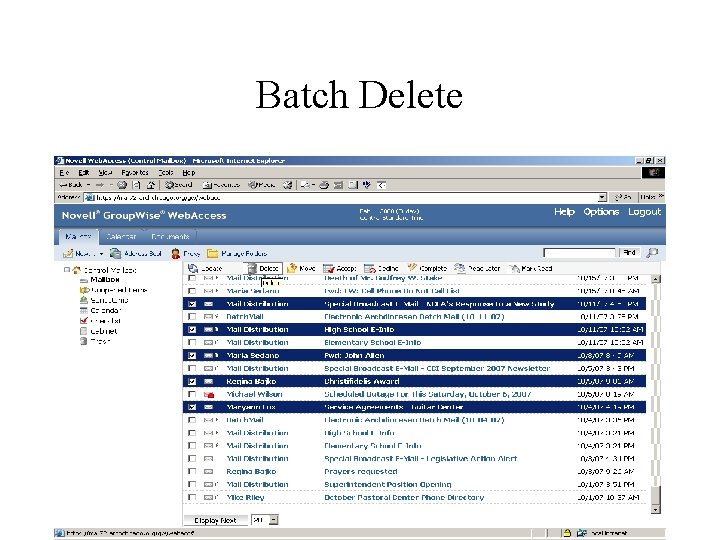Open the Tools menu
This screenshot has width=720, height=540.
[x=166, y=173]
